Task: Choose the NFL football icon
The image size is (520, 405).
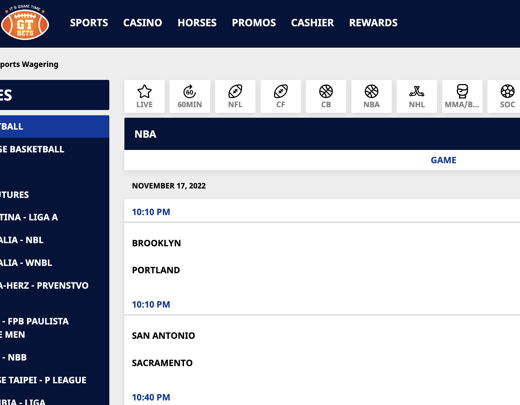Action: pos(235,96)
